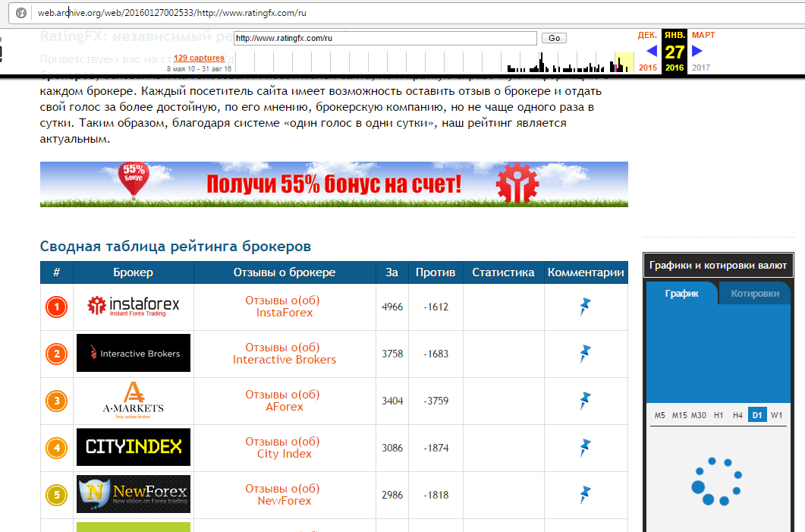Select the M15 timeframe
805x532 pixels.
pyautogui.click(x=679, y=415)
